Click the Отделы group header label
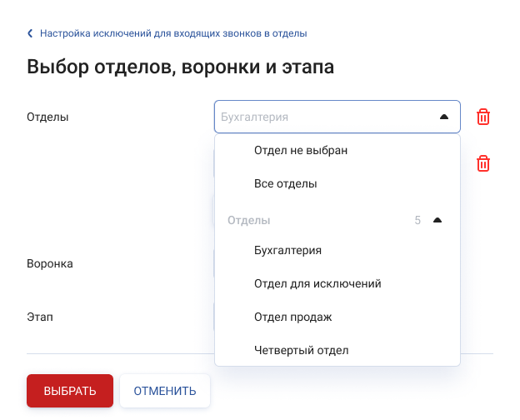The image size is (520, 420). [248, 220]
